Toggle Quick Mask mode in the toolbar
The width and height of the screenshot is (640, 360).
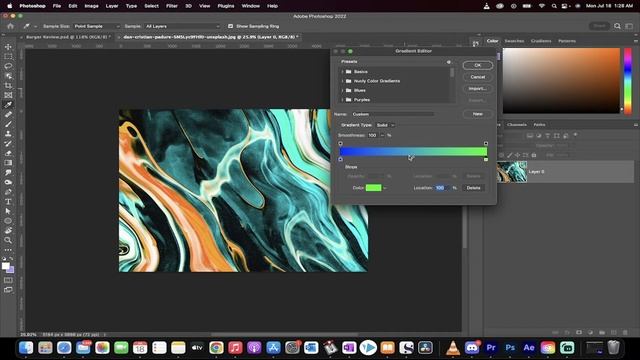point(8,280)
